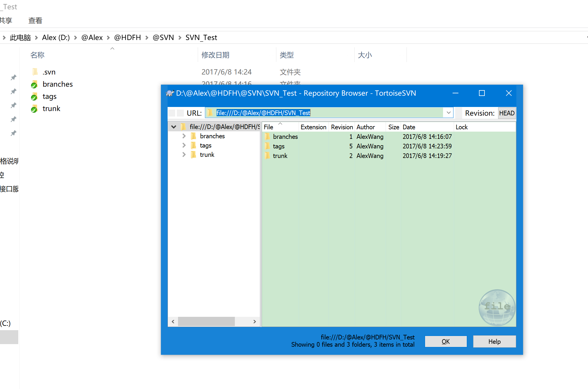Open the 查看 menu in Explorer
This screenshot has width=588, height=389.
coord(35,20)
